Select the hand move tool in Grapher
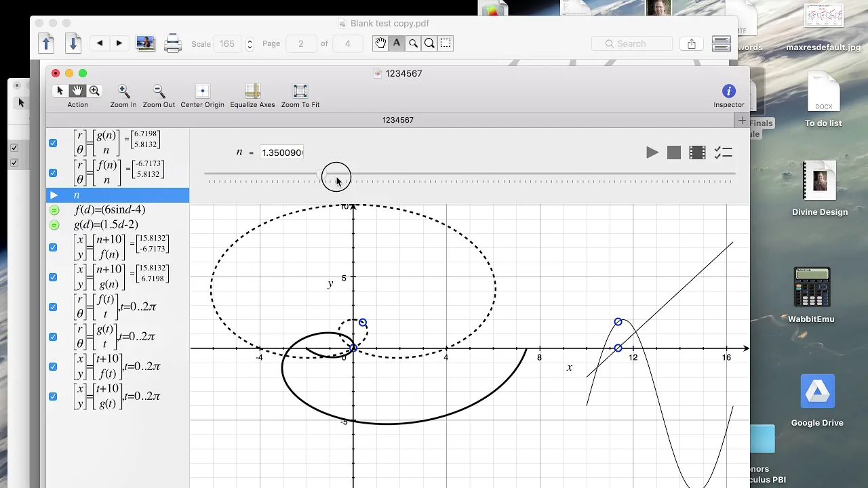Image resolution: width=868 pixels, height=488 pixels. click(77, 91)
